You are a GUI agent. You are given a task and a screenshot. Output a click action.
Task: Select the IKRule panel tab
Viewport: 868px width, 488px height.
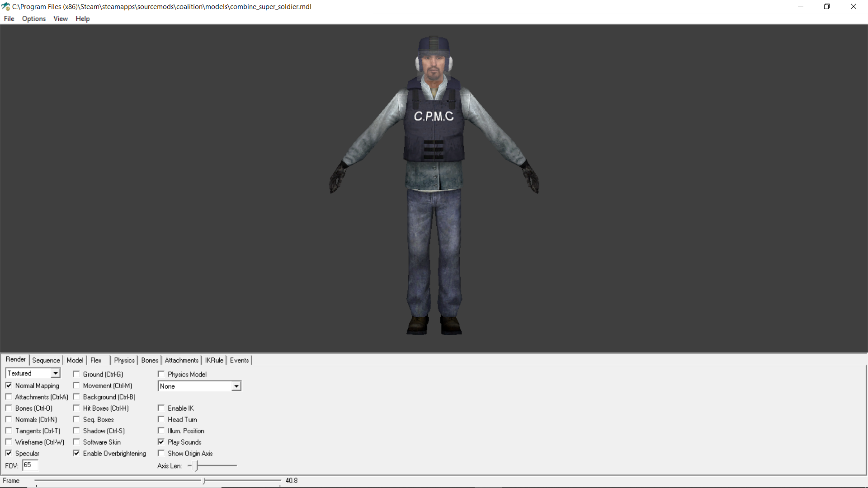coord(213,360)
